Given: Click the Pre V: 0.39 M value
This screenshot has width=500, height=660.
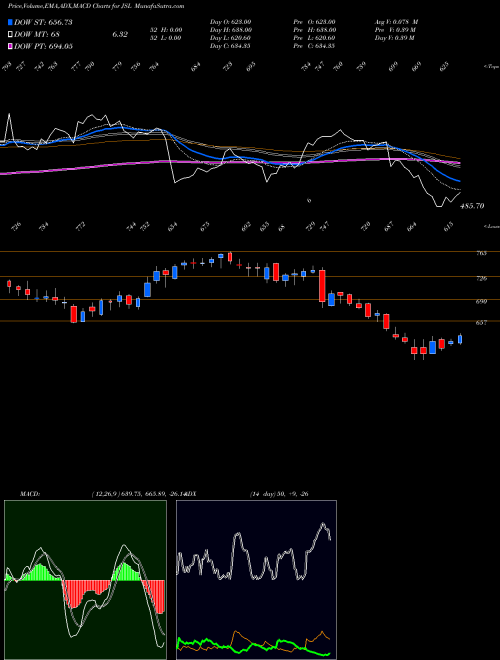Looking at the screenshot, I should pos(395,30).
